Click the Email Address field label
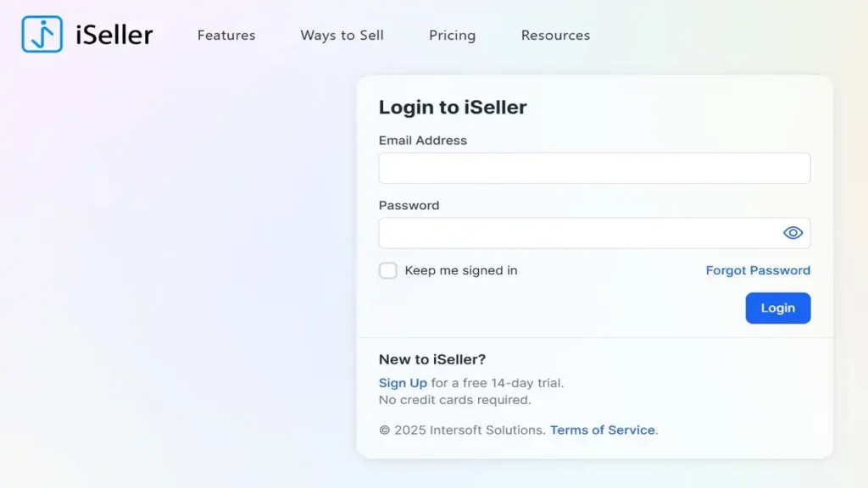This screenshot has height=488, width=868. pos(423,141)
